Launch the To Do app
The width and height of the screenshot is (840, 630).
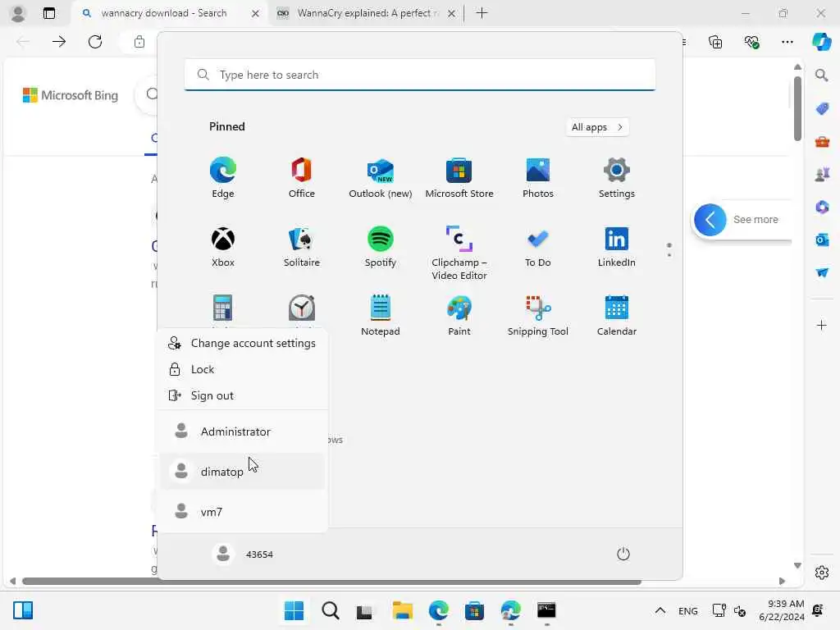pos(538,247)
